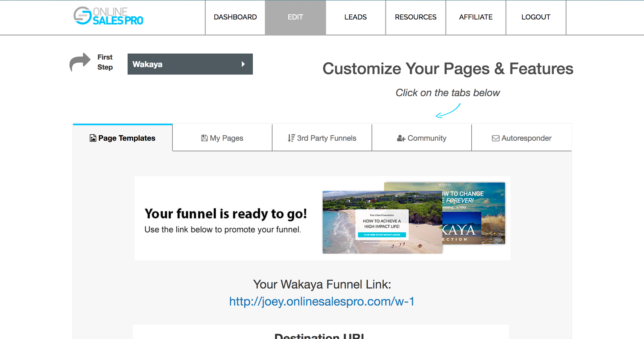Image resolution: width=644 pixels, height=339 pixels.
Task: Click the Community add-user icon
Action: point(401,138)
